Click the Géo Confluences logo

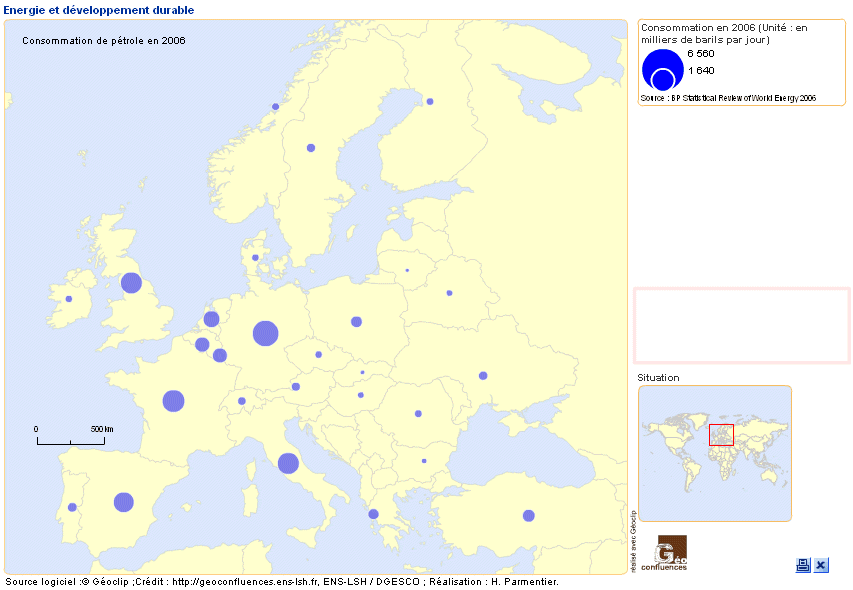pyautogui.click(x=670, y=553)
